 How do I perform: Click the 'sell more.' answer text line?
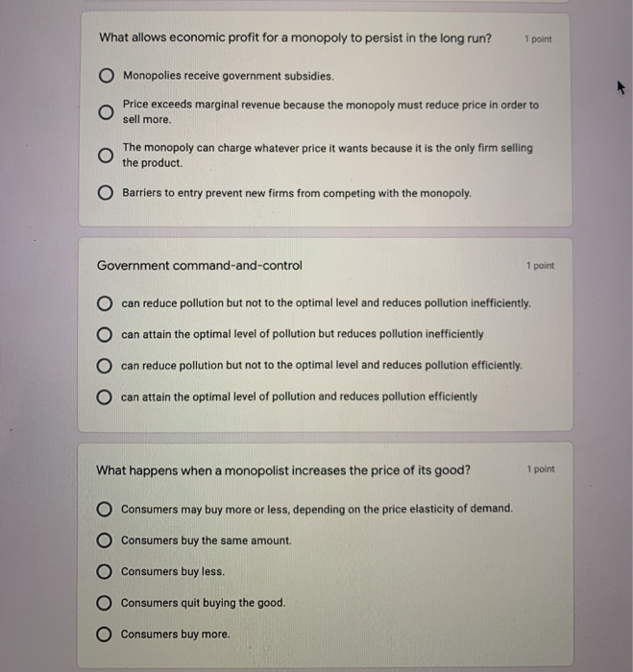pyautogui.click(x=147, y=120)
